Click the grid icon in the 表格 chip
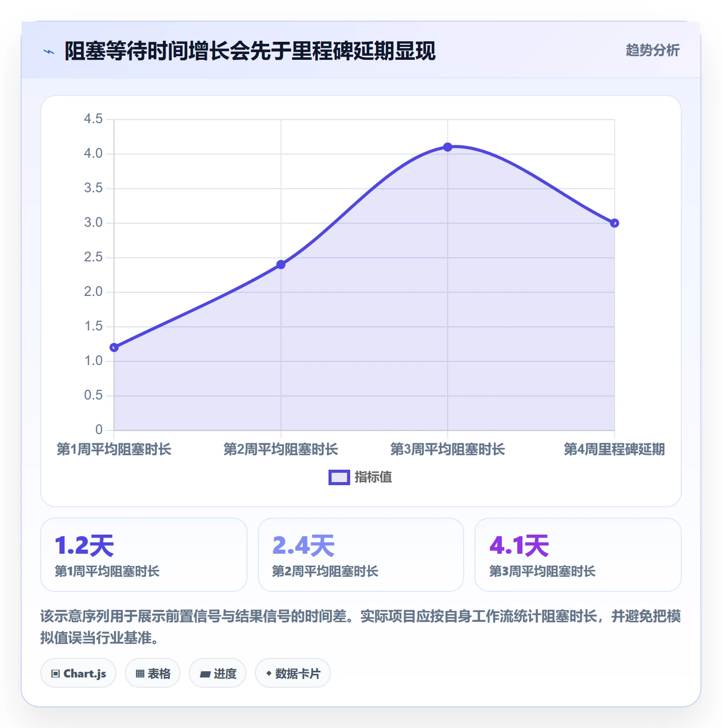The image size is (722, 728). (140, 674)
